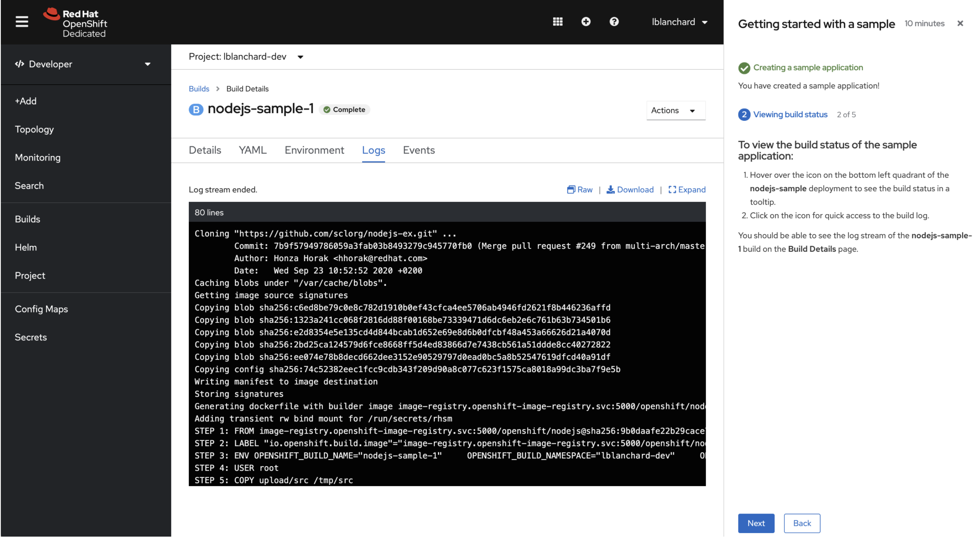Viewport: 980px width, 539px height.
Task: Click the Download log icon
Action: pyautogui.click(x=610, y=190)
